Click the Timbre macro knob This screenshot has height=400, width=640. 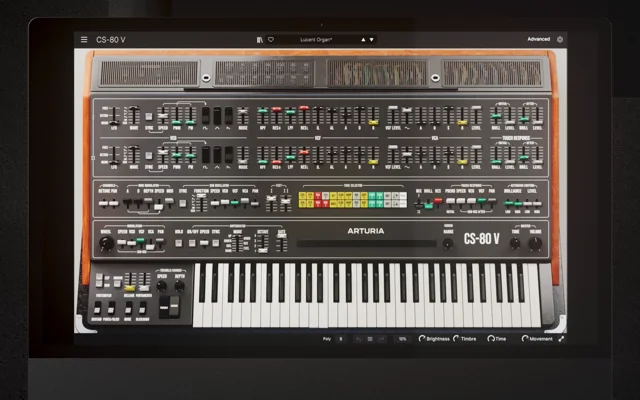(456, 338)
